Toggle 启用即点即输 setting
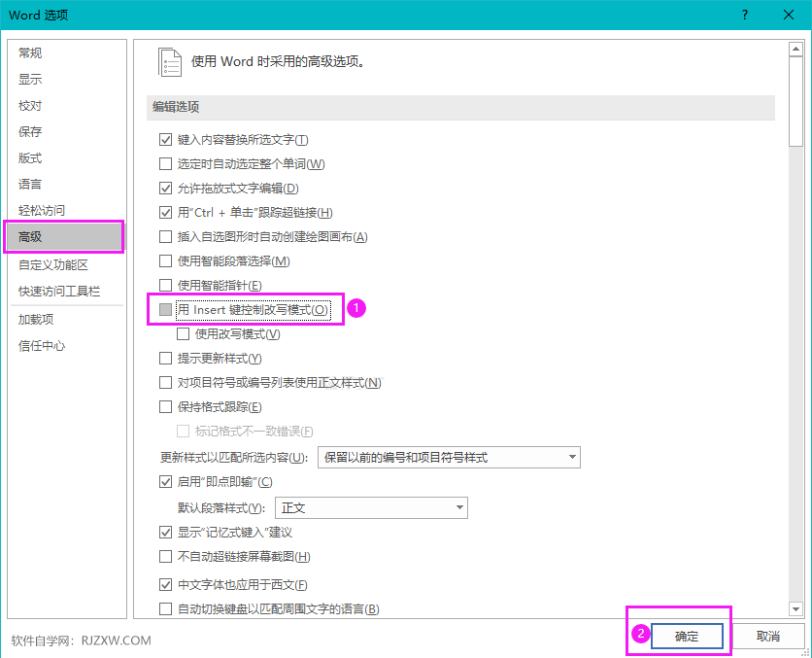 point(165,480)
